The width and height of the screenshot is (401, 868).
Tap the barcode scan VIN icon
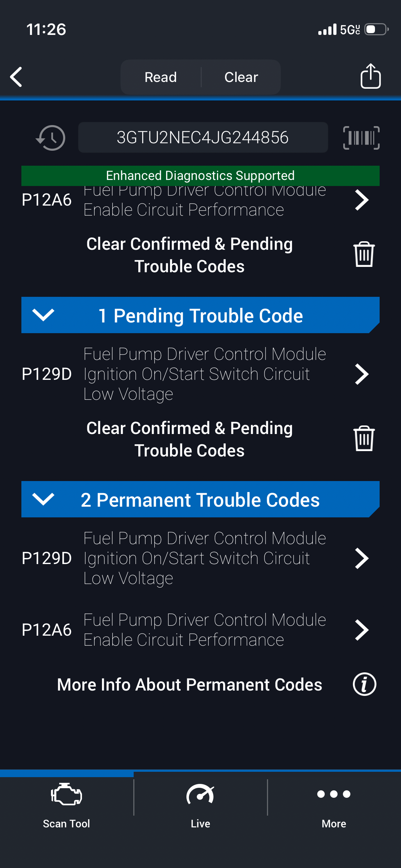[361, 138]
